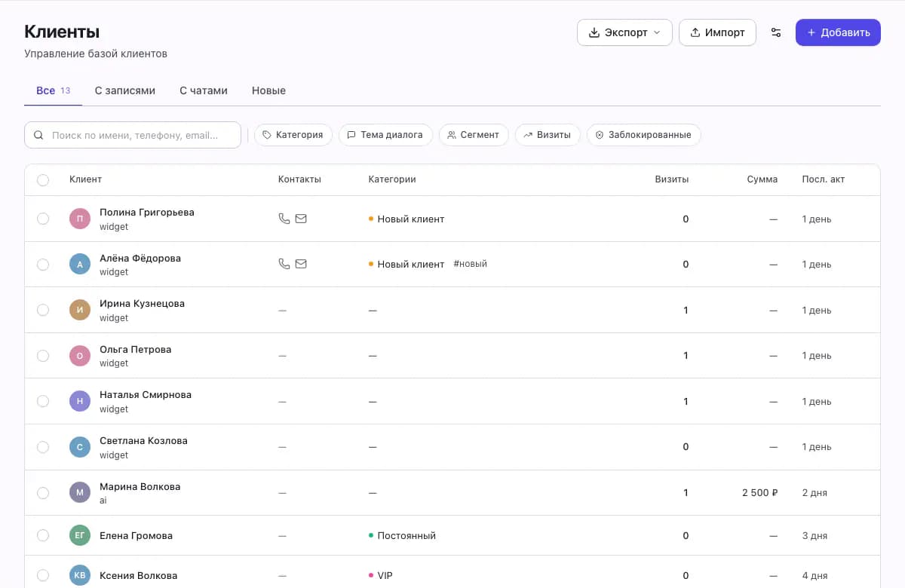Switch to the Все tab
Screen dimensions: 905x588
coord(53,90)
